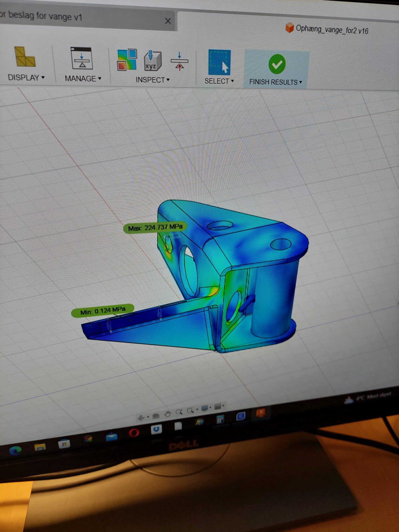Expand the DISPLAY dropdown menu

(26, 77)
